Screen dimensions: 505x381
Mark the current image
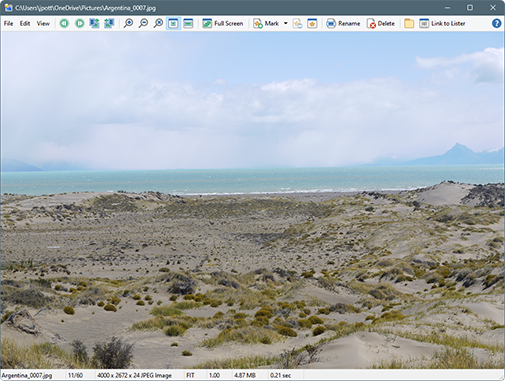click(x=266, y=23)
